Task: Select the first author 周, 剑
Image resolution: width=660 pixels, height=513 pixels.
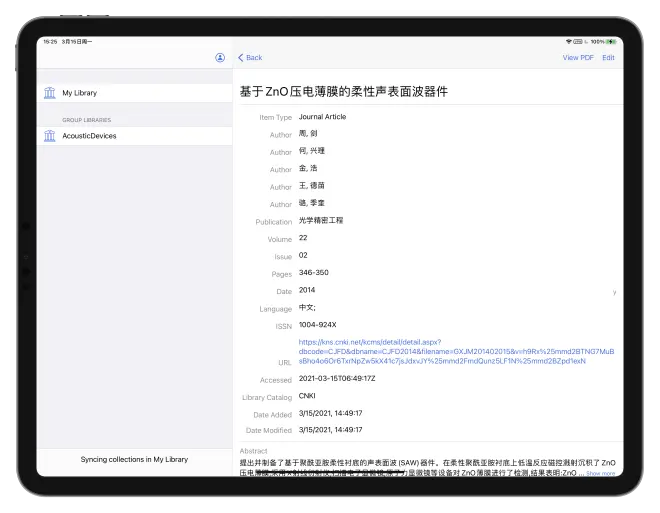Action: [x=308, y=133]
